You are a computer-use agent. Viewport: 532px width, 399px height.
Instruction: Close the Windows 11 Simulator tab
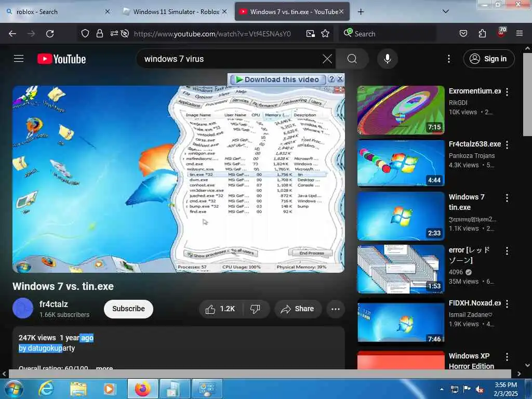coord(224,11)
